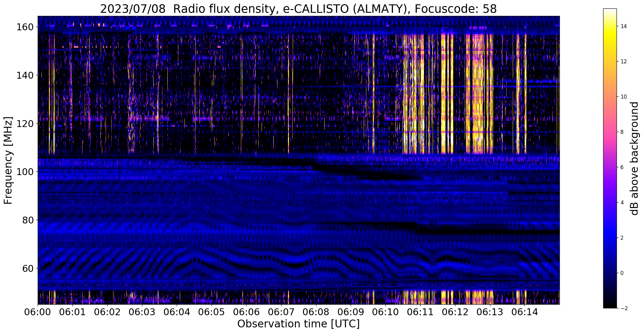
Task: Click the 06:07 time tick label
Action: pyautogui.click(x=281, y=312)
